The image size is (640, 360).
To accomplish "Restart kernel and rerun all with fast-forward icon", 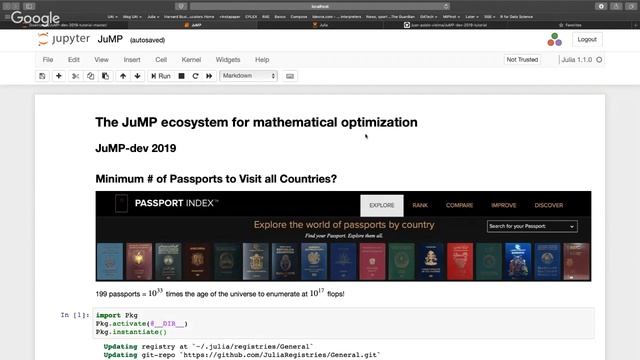I will point(209,76).
